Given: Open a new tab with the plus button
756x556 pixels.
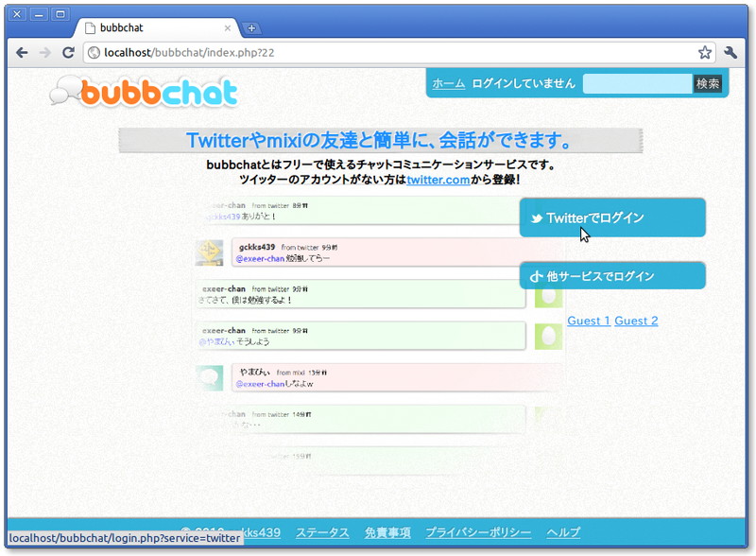Looking at the screenshot, I should pyautogui.click(x=251, y=28).
